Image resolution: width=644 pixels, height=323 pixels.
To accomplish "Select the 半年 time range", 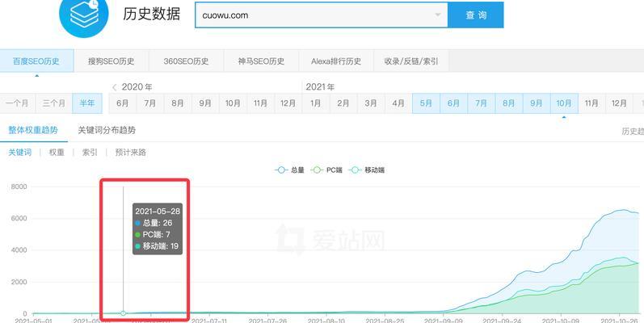I will (x=87, y=103).
